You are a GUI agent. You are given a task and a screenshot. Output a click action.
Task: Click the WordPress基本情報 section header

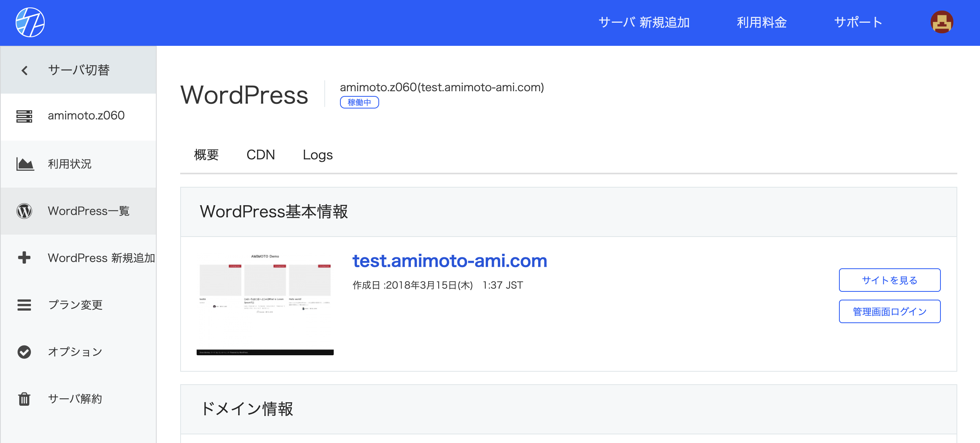[568, 212]
